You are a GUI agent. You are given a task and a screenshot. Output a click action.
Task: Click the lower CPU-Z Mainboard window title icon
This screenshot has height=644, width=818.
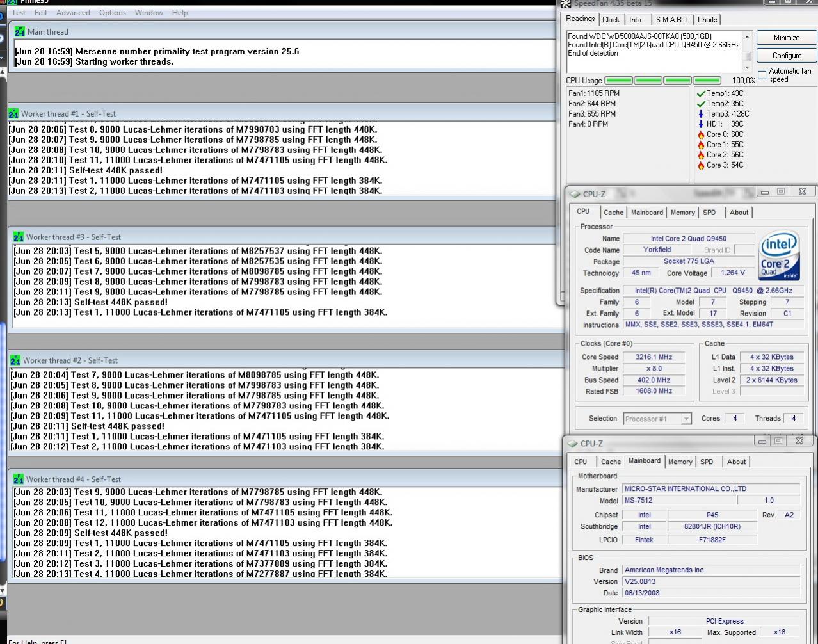[x=572, y=443]
